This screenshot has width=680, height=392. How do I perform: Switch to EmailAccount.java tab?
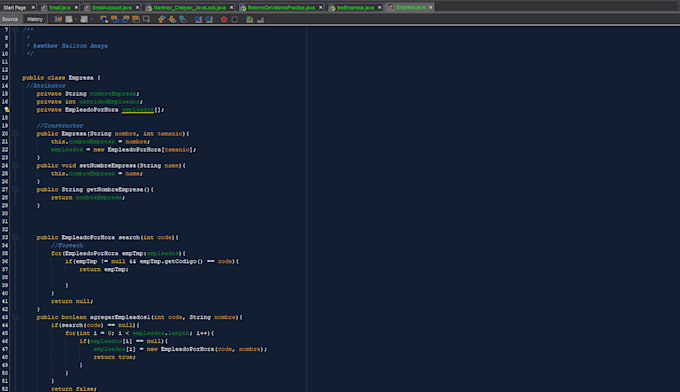112,7
